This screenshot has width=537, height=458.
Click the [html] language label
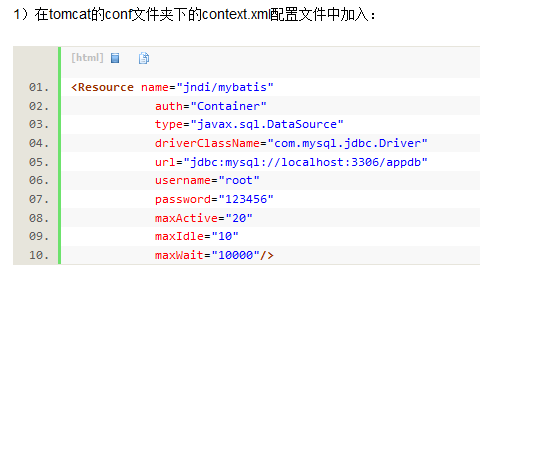[x=87, y=58]
